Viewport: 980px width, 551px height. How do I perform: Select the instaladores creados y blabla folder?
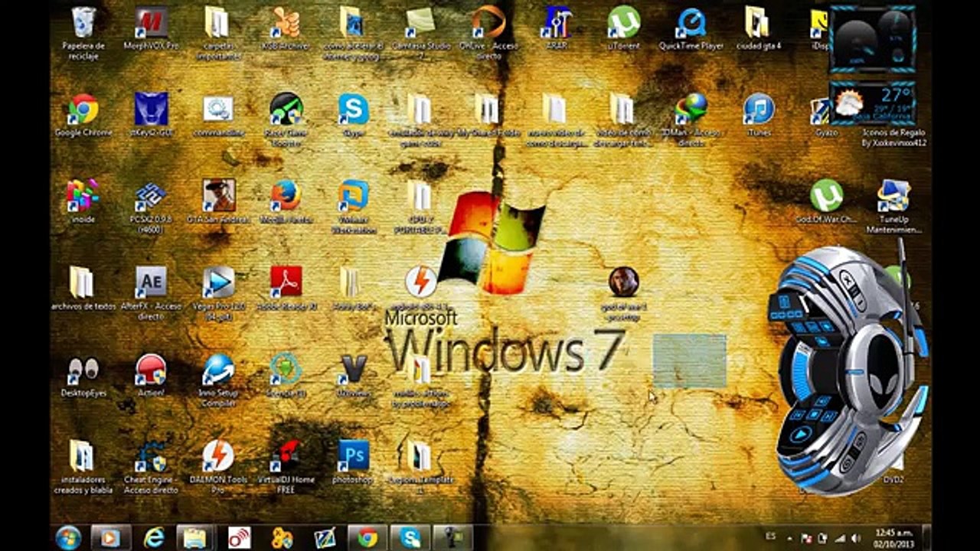coord(83,456)
